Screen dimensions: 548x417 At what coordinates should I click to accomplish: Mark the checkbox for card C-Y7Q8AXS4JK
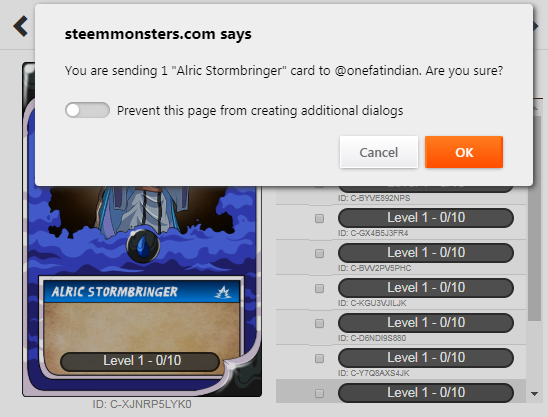(x=319, y=358)
